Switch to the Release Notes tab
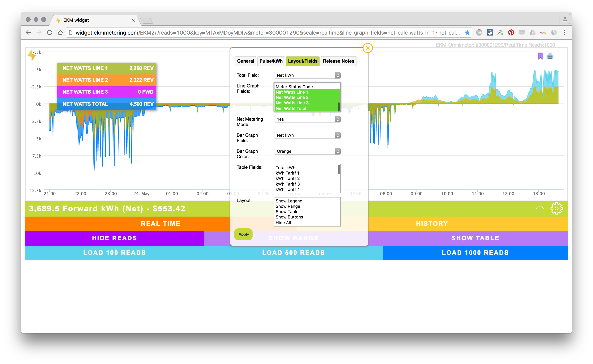This screenshot has height=364, width=593. tap(338, 61)
